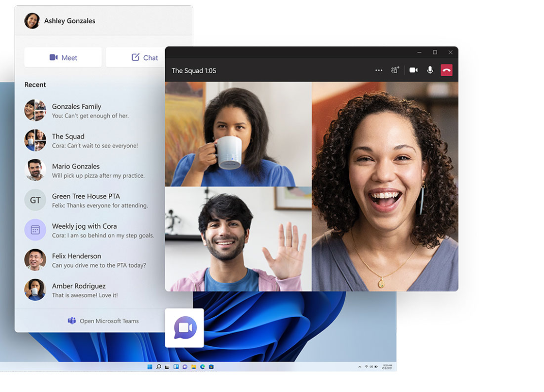Click the Meet button
The width and height of the screenshot is (544, 392).
63,57
